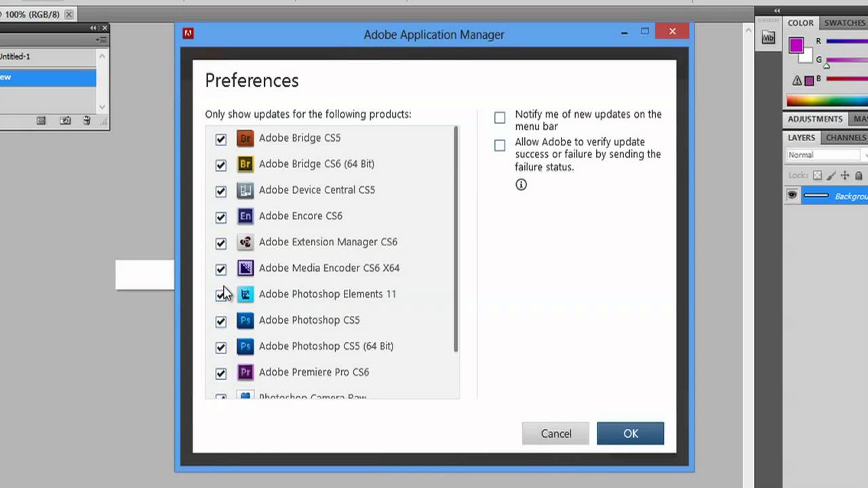Click the Adobe Extension Manager CS6 icon
The image size is (868, 488).
pos(245,242)
